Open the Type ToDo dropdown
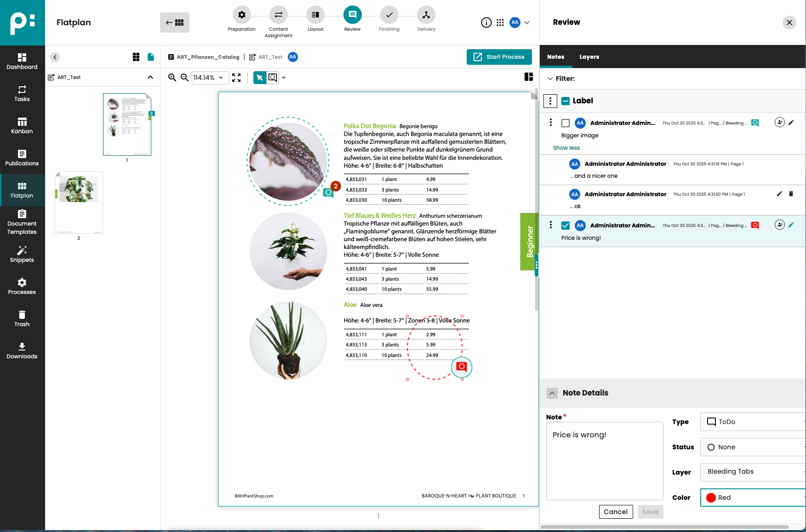806x532 pixels. (x=753, y=422)
